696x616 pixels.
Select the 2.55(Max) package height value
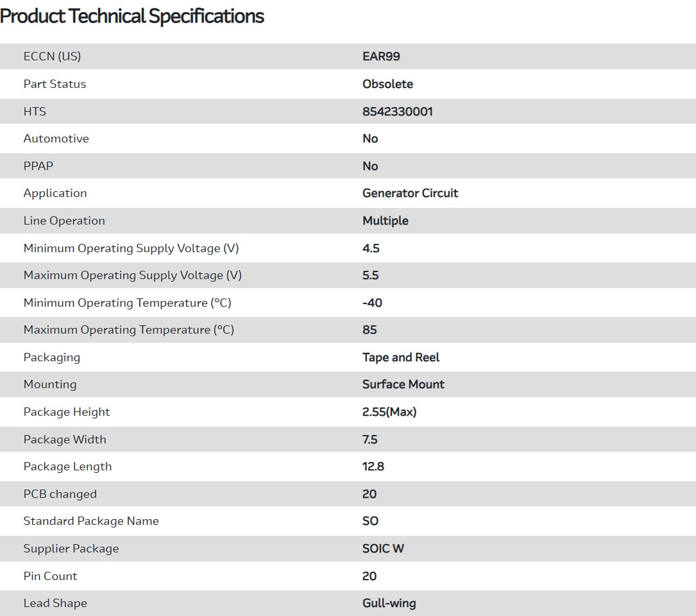pyautogui.click(x=389, y=412)
